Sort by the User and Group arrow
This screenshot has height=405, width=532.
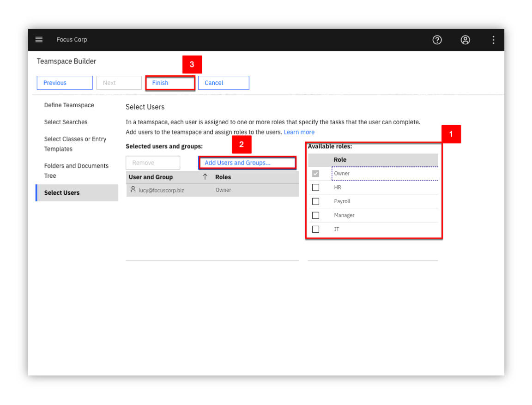[x=205, y=177]
